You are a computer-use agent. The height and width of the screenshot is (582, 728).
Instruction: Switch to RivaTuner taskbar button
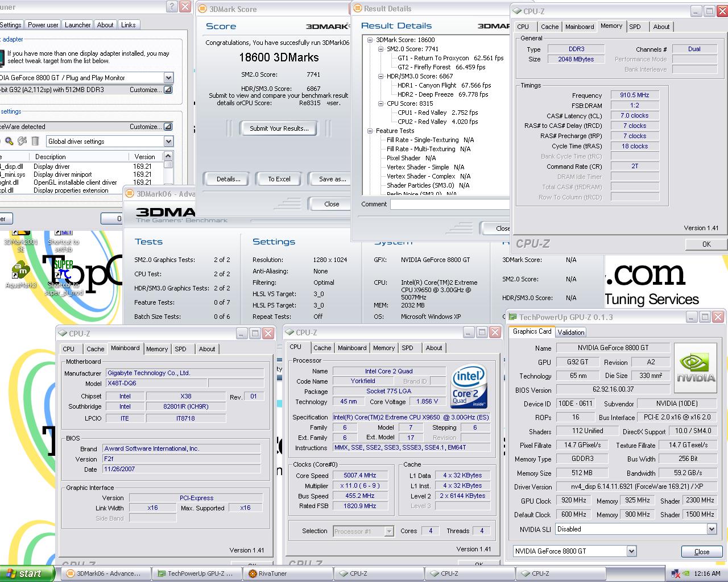coord(288,573)
